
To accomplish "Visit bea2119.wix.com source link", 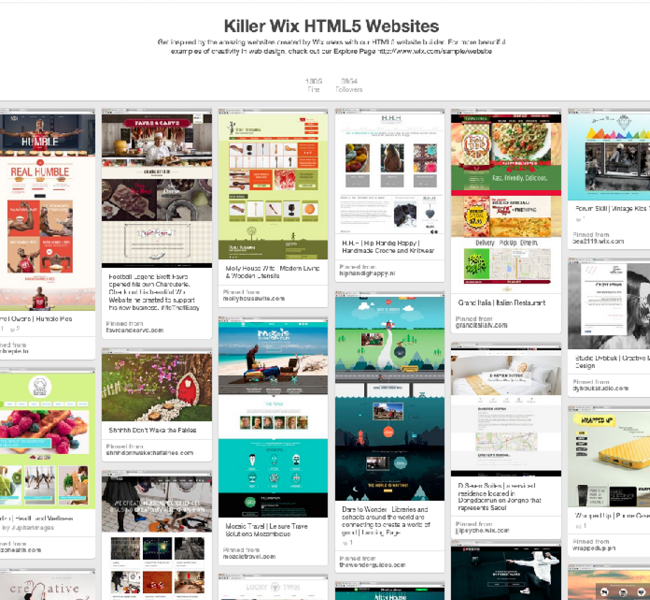I will (598, 241).
